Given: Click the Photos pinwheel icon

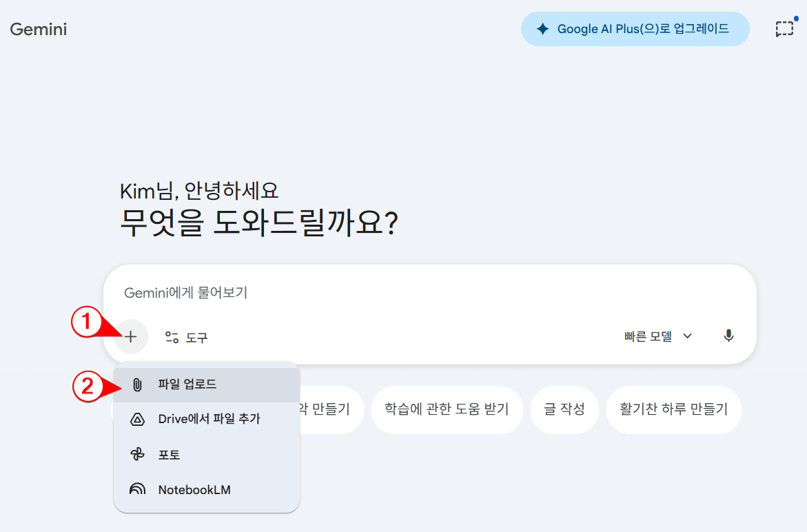Looking at the screenshot, I should [x=137, y=455].
